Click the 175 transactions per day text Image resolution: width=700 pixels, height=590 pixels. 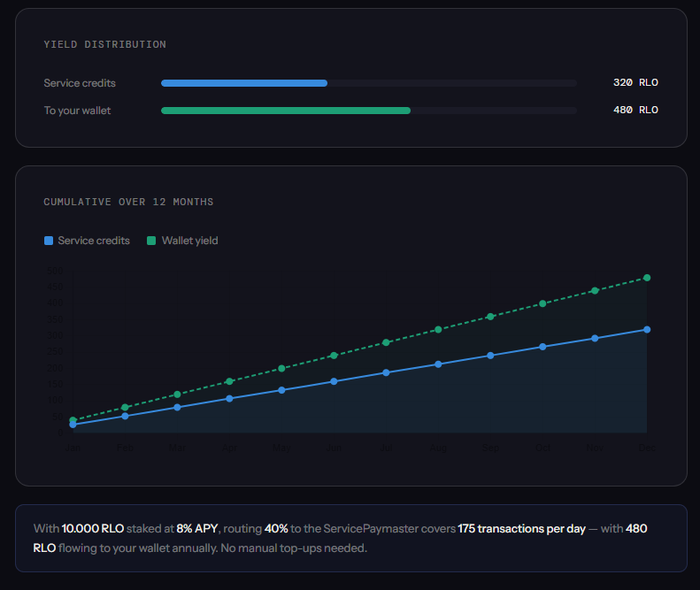point(521,528)
